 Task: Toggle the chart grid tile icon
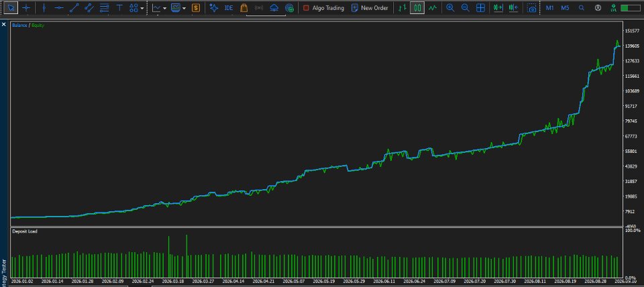coord(480,8)
